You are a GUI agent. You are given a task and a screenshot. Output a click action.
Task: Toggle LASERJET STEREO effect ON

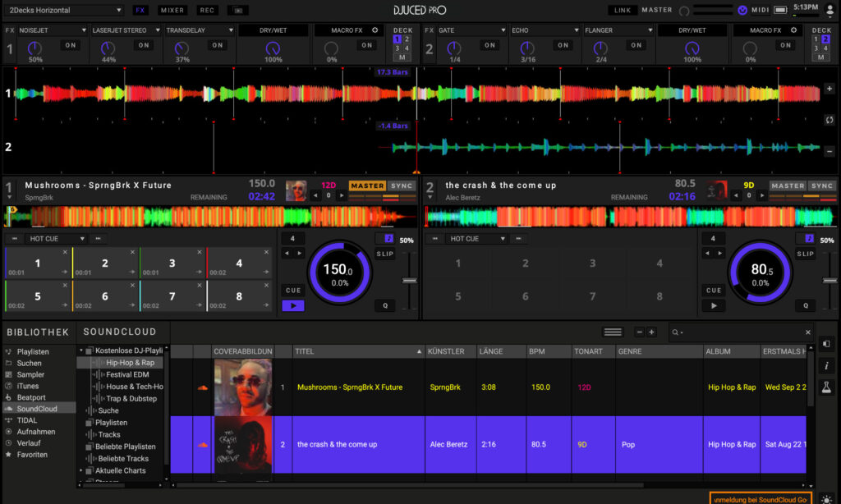coord(144,46)
